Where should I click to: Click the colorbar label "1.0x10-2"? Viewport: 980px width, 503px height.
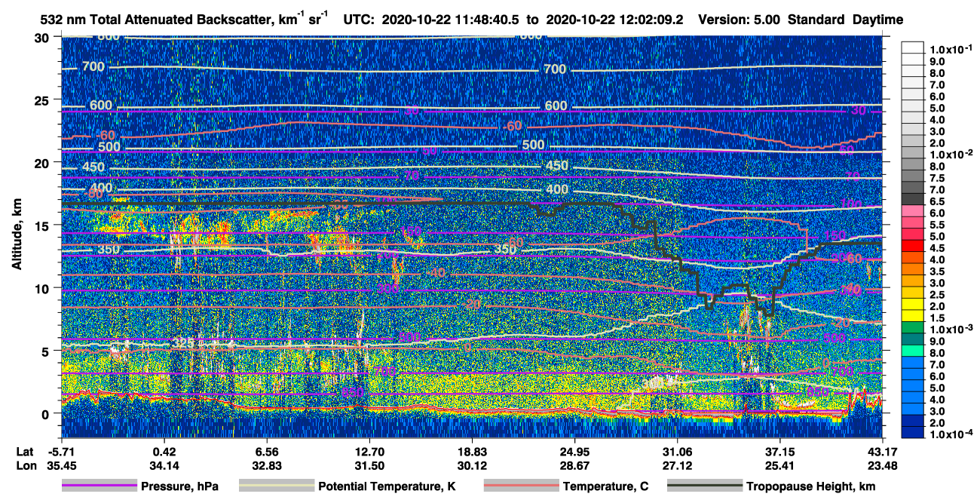(x=951, y=154)
